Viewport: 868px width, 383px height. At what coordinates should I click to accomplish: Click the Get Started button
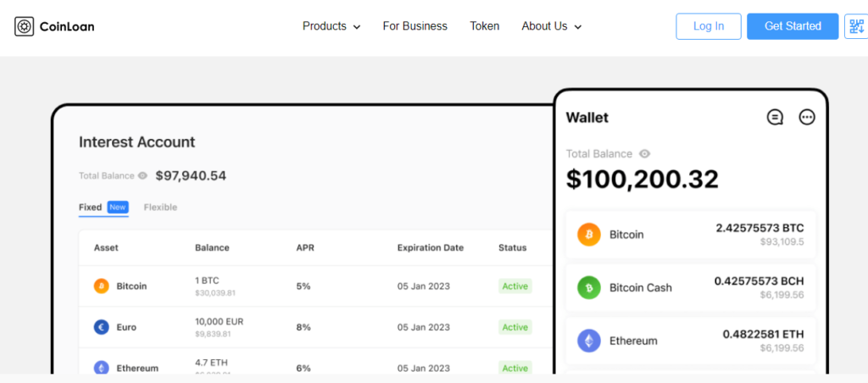pyautogui.click(x=793, y=26)
